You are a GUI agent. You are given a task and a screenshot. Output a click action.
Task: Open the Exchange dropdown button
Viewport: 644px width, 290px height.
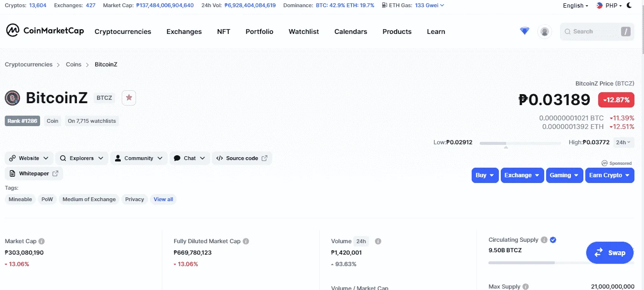pyautogui.click(x=522, y=175)
